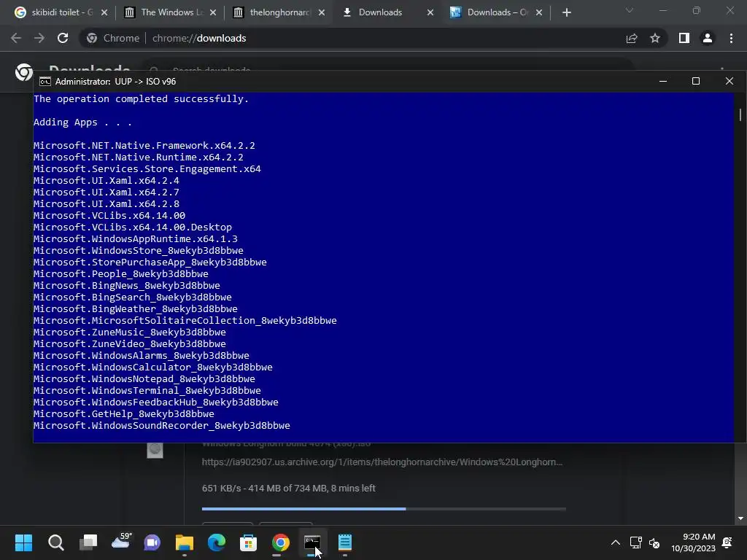Toggle the Chrome side panel
The height and width of the screenshot is (560, 747).
point(684,38)
